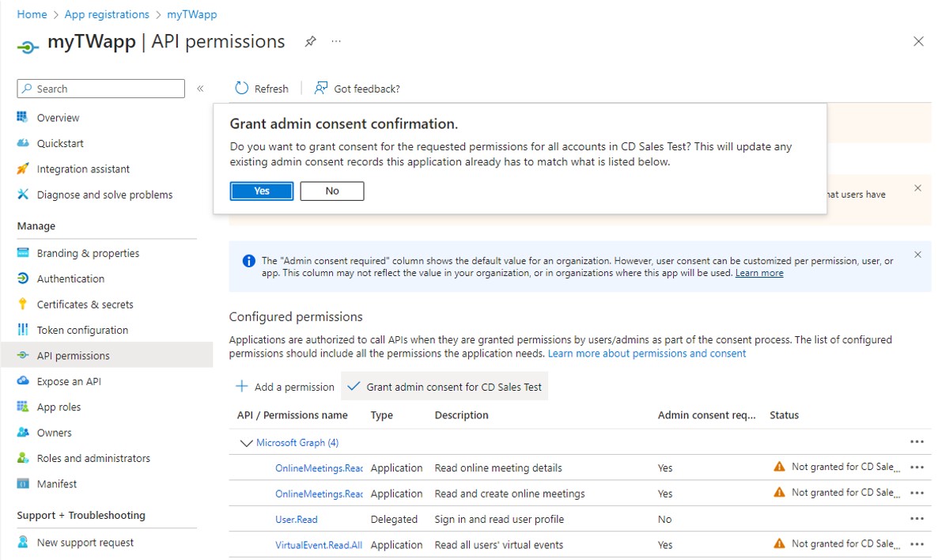Dismiss the blue info banner with X
938x560 pixels.
click(x=917, y=255)
